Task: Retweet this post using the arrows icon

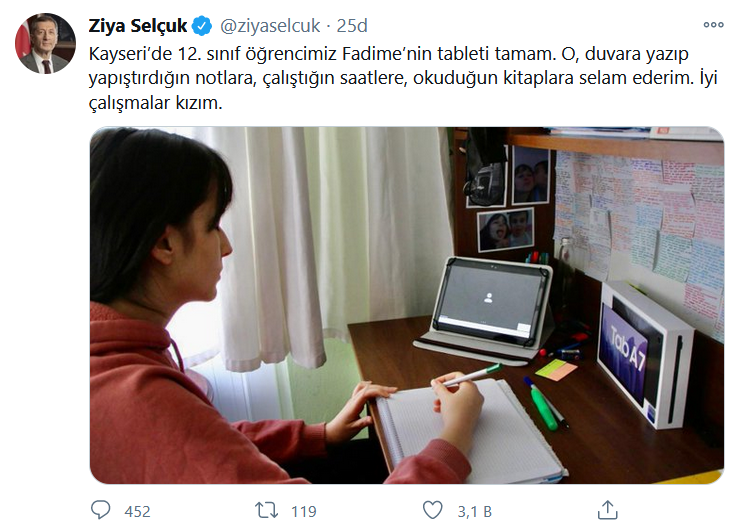Action: [x=266, y=510]
